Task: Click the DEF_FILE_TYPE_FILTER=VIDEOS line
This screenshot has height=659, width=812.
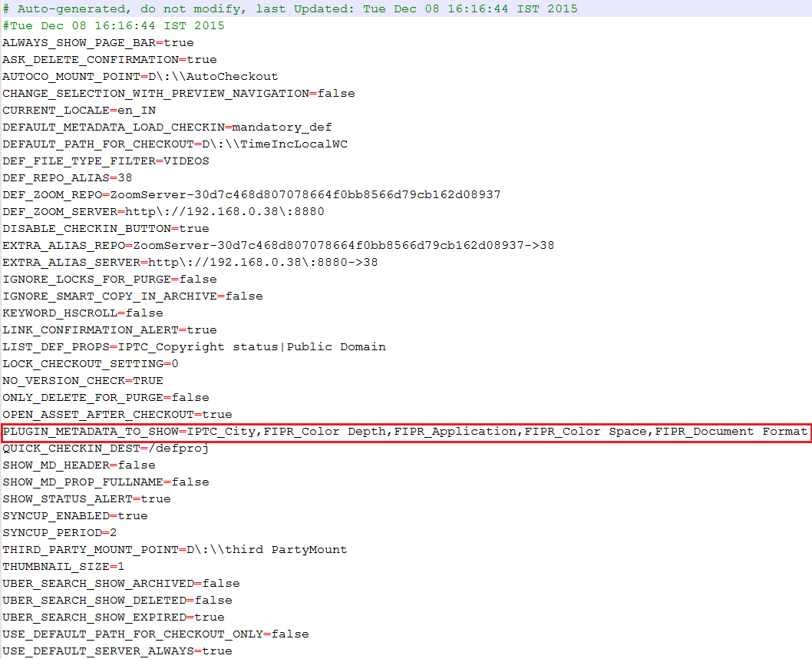Action: (x=106, y=161)
